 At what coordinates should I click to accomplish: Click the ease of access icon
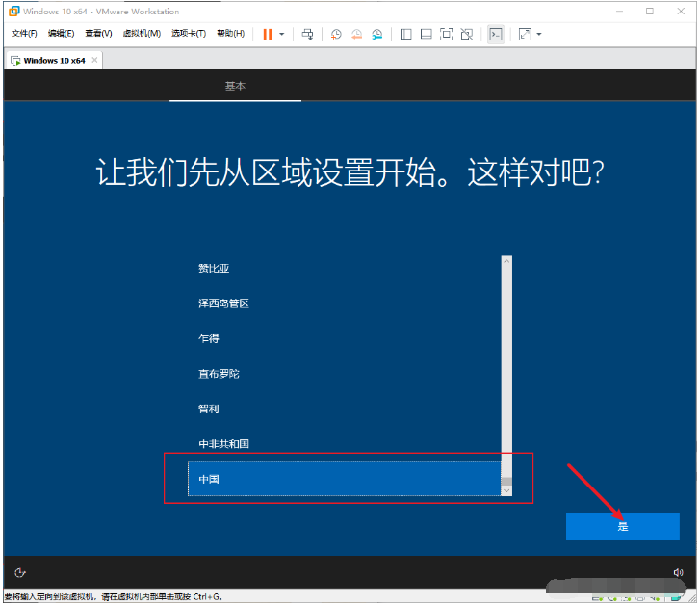pos(20,572)
